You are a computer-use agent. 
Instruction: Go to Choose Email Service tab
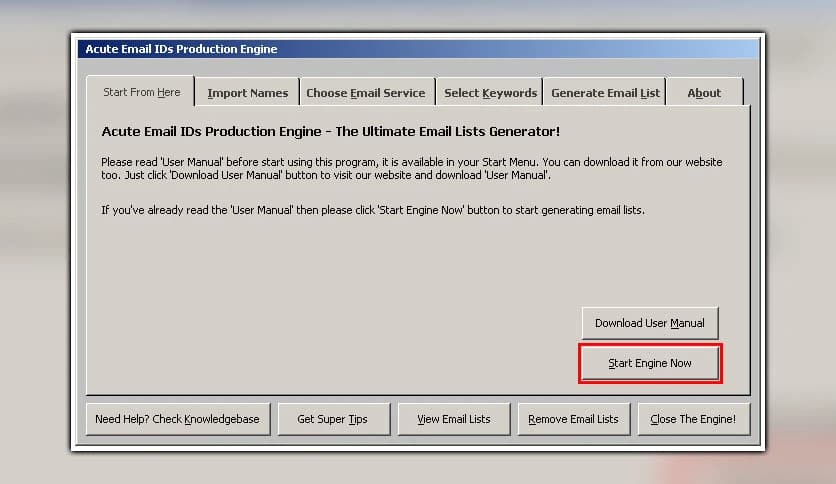366,93
